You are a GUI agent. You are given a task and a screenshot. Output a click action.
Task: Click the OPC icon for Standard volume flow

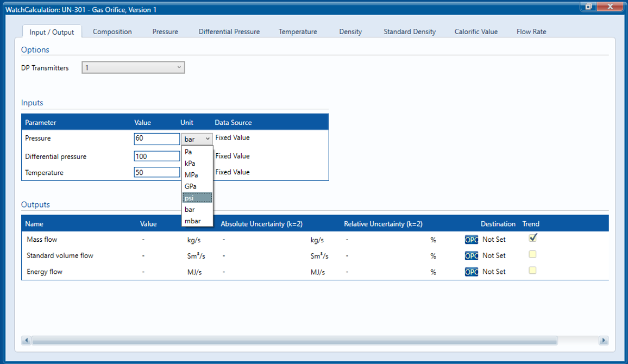472,255
